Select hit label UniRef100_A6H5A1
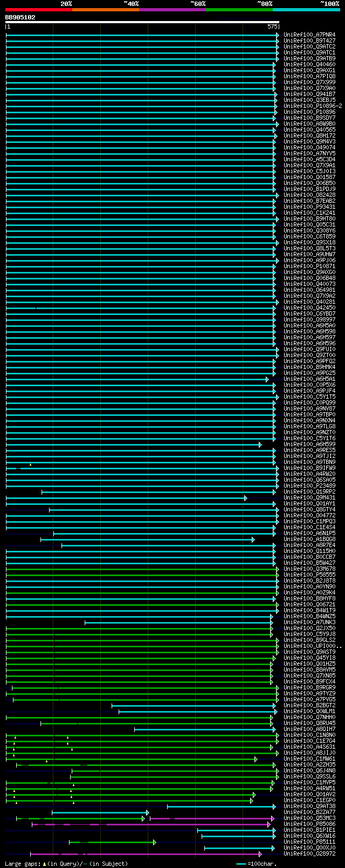The image size is (345, 868). pos(309,379)
